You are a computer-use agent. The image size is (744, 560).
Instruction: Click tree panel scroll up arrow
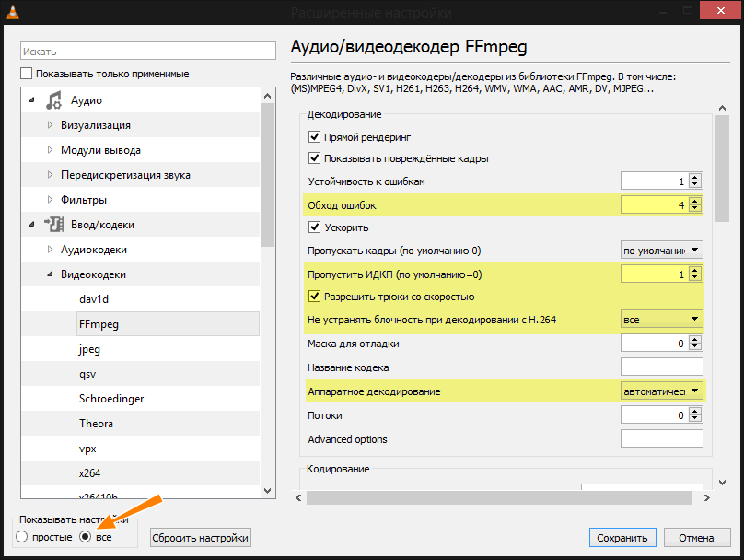pos(268,96)
